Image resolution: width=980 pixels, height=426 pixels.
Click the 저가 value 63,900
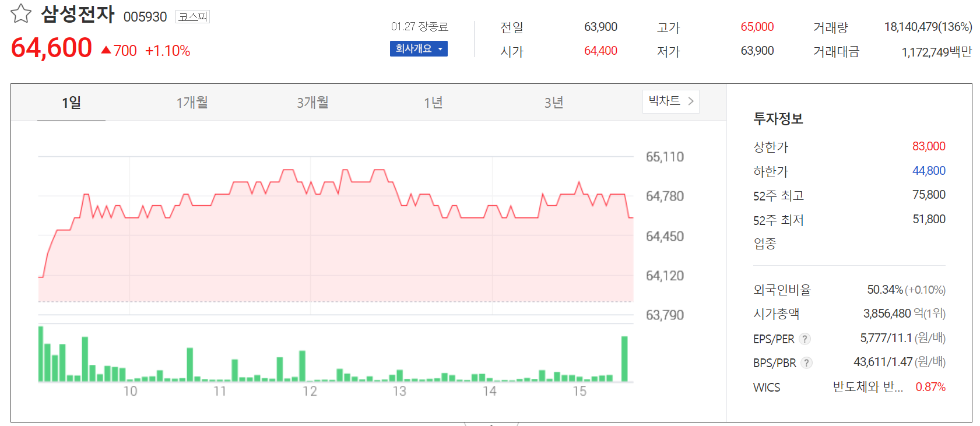(757, 51)
